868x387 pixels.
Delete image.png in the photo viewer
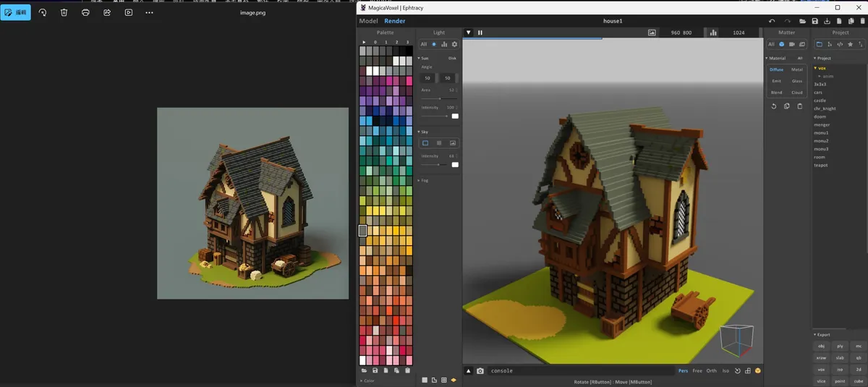[x=64, y=12]
